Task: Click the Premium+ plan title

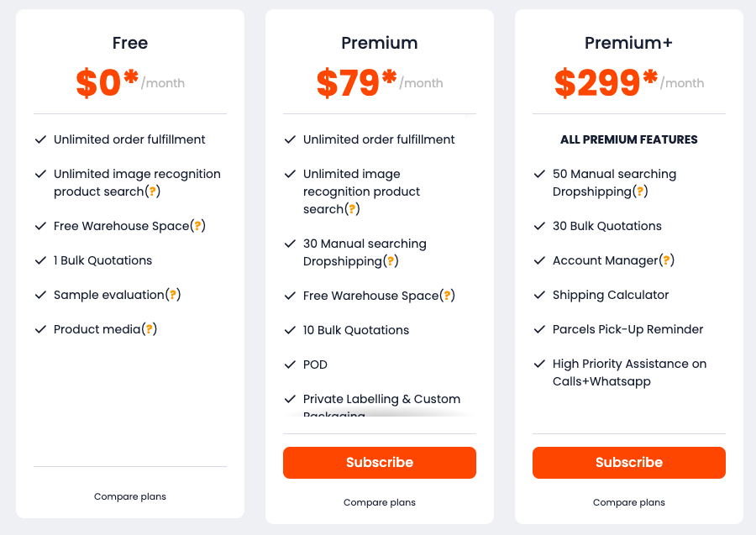Action: [629, 43]
